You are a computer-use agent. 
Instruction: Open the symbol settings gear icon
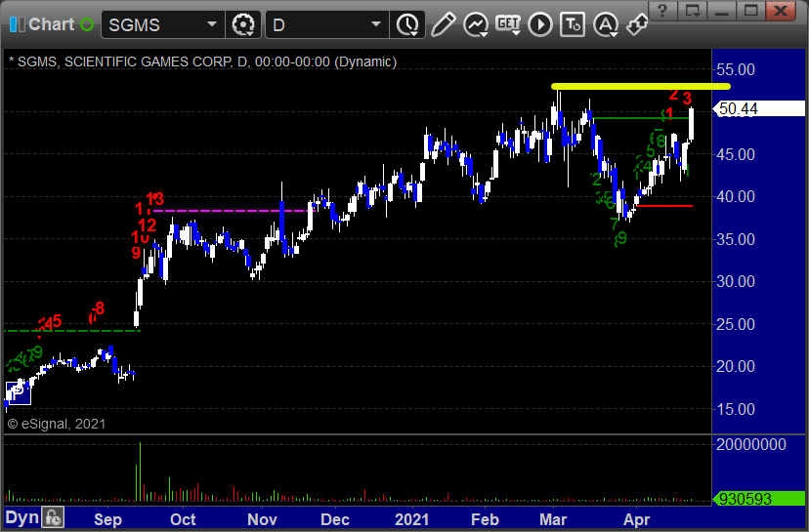click(243, 24)
